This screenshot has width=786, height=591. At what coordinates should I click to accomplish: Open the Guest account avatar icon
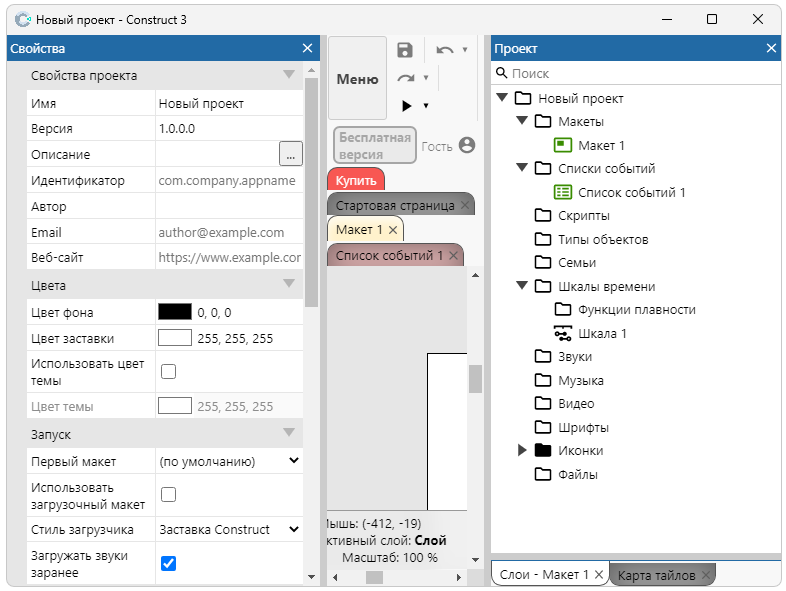click(467, 145)
